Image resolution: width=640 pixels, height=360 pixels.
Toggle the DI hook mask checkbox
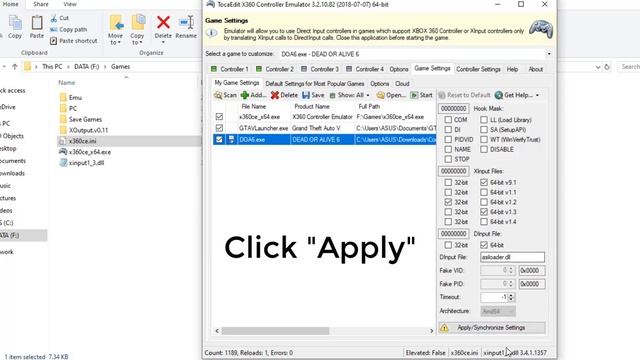(x=448, y=129)
